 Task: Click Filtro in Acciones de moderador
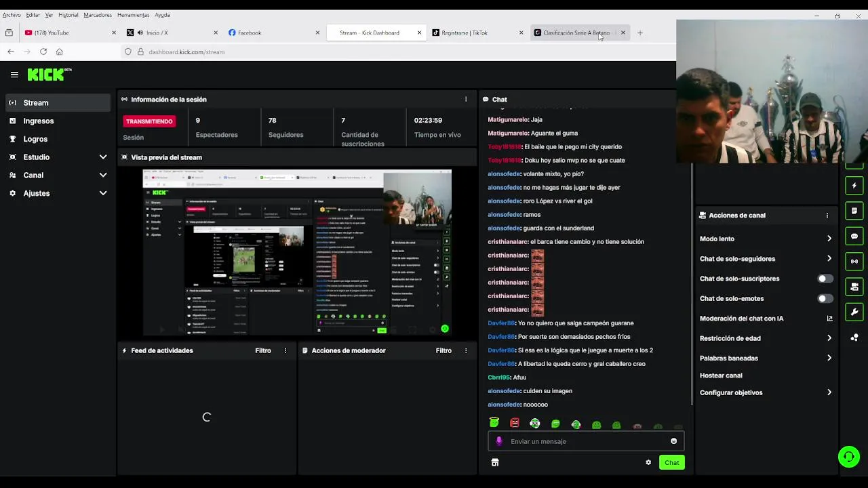443,350
